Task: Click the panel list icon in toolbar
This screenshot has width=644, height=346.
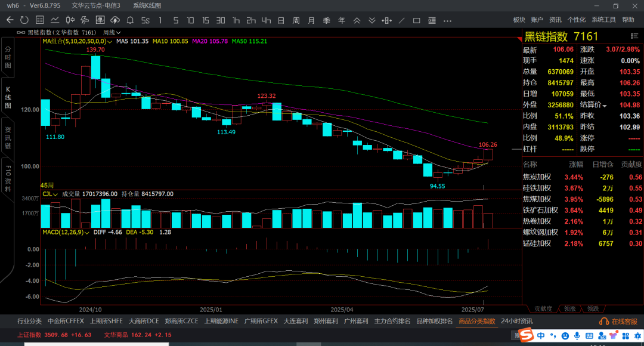Action: 432,20
